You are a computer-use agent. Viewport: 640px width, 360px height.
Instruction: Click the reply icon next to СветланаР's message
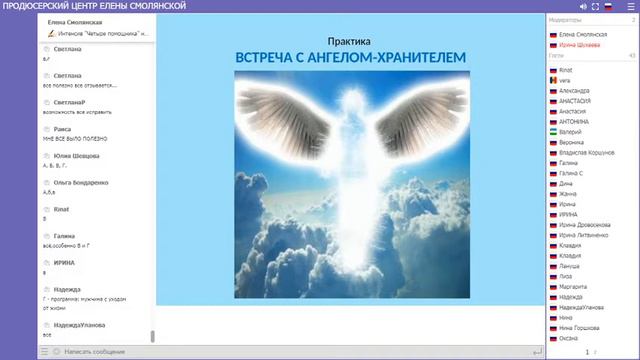[47, 102]
